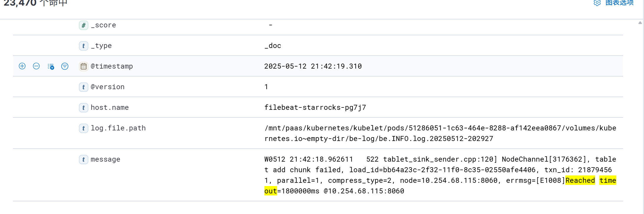Click the gear icon for chart options
The image size is (644, 214).
tap(597, 3)
